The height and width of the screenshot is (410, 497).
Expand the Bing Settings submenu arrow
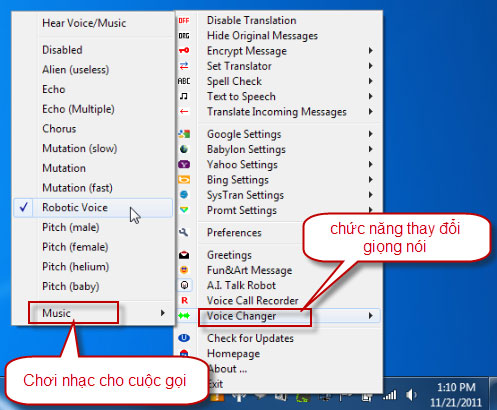(371, 180)
